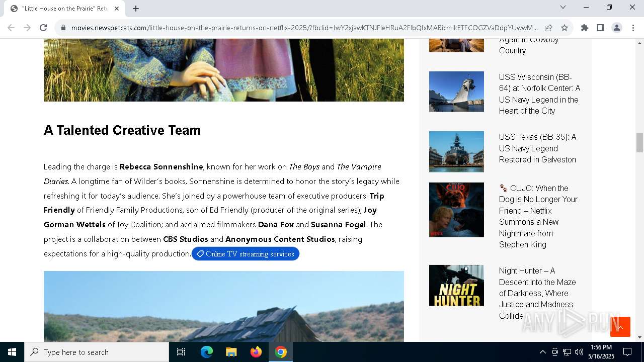Reload the page with the refresh icon
Viewport: 644px width, 362px height.
(x=43, y=28)
